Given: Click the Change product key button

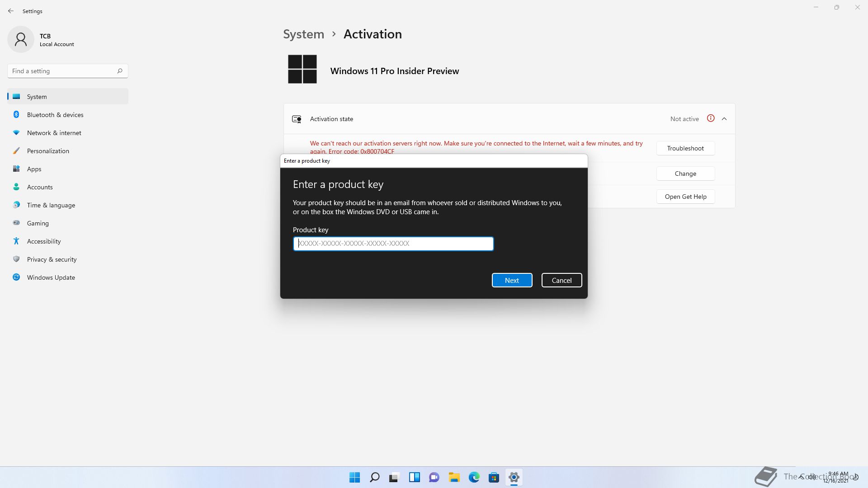Looking at the screenshot, I should tap(685, 174).
